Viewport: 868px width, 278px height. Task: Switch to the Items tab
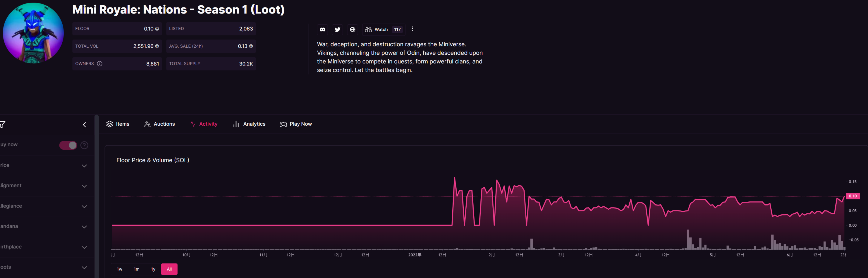(118, 124)
